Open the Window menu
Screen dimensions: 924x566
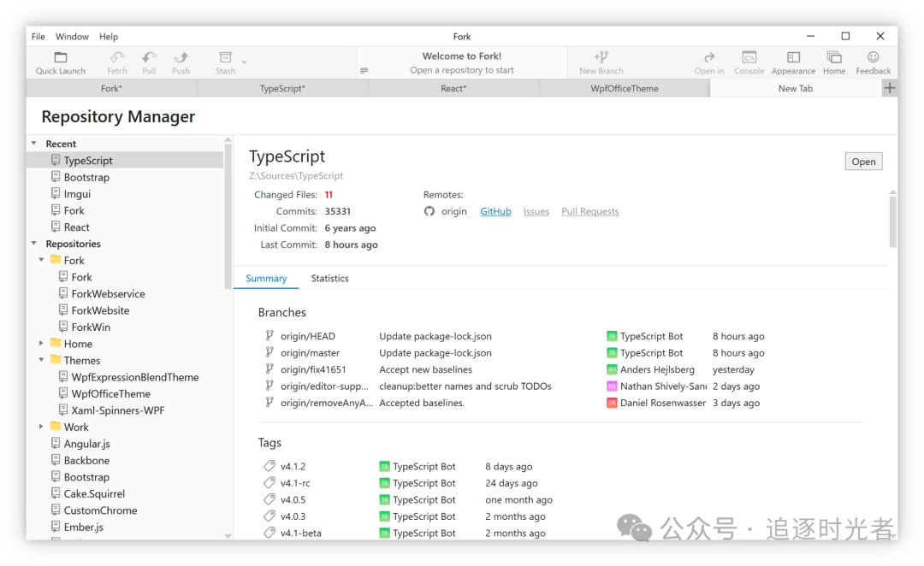[72, 37]
